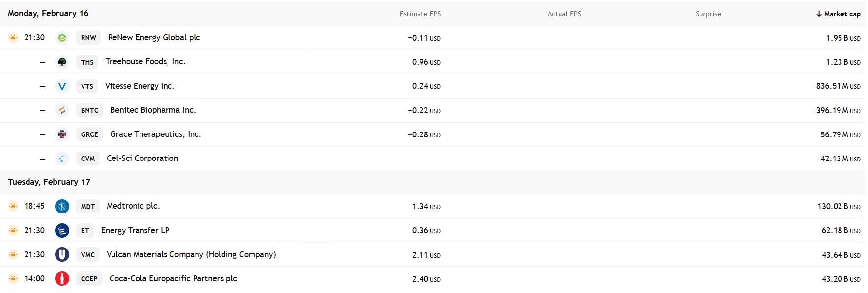Click the ReNew Energy Global logo icon
The image size is (868, 293).
pos(62,38)
